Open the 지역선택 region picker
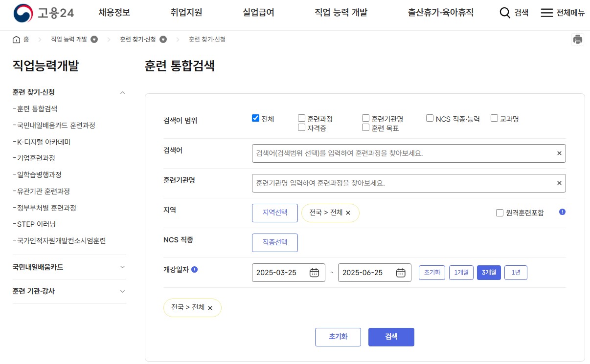590x364 pixels. 274,213
